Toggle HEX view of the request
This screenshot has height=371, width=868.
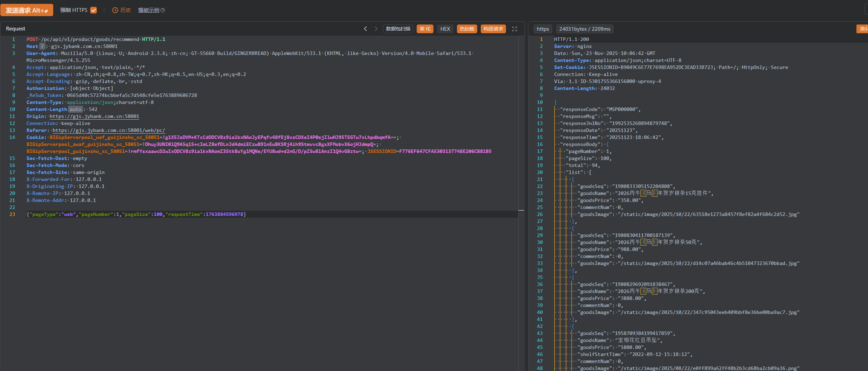click(445, 29)
